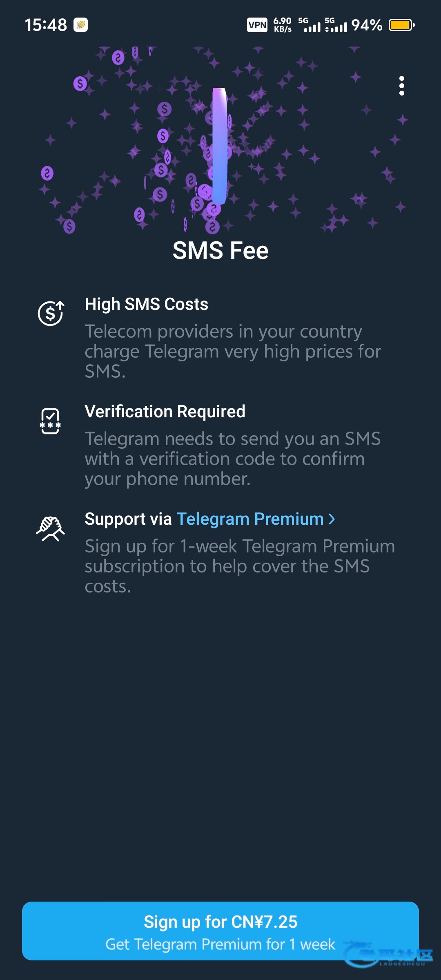The image size is (441, 980).
Task: Click the chevron after Telegram Premium
Action: click(332, 519)
